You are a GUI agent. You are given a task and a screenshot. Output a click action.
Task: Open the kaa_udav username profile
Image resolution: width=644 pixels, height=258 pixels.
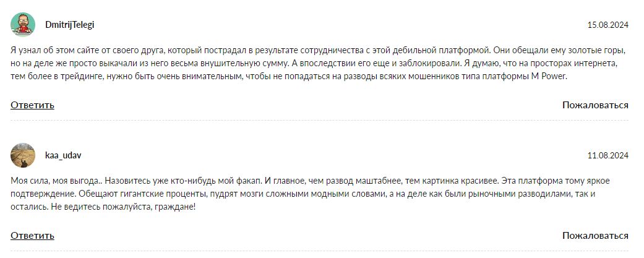coord(62,155)
